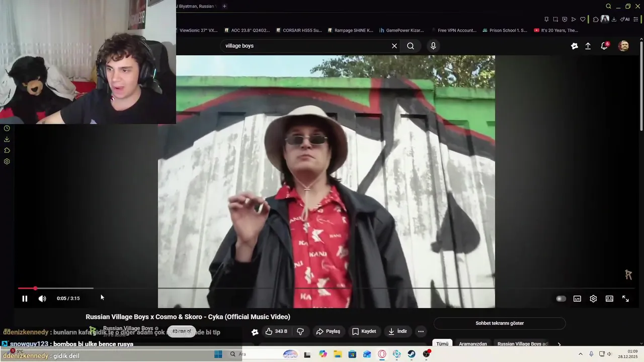Open the It's 20 Years bookmark
Viewport: 644px width, 362px height.
tap(556, 30)
